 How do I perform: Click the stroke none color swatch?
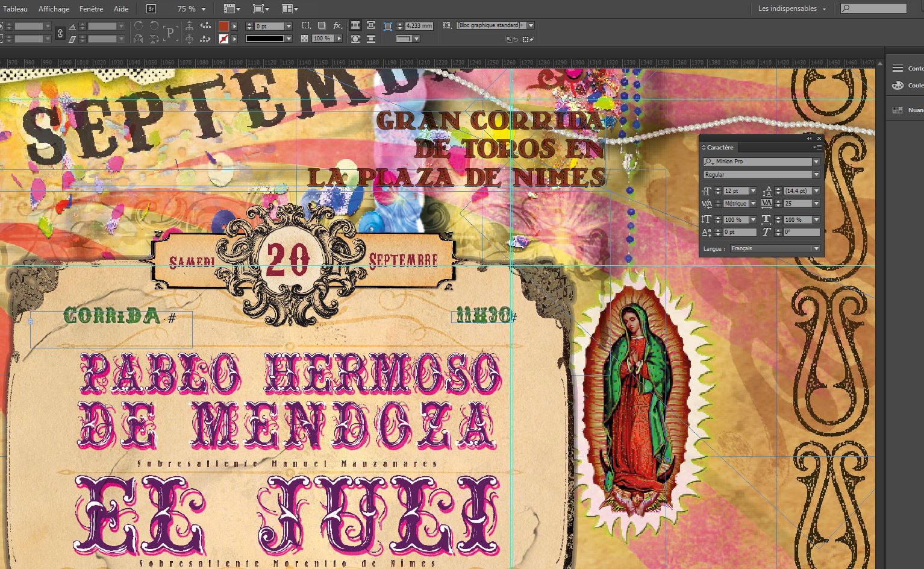click(223, 39)
